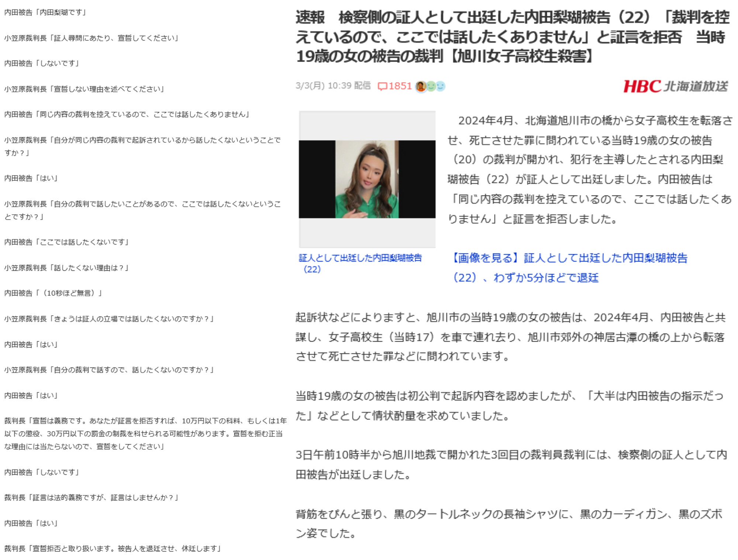Click the 3/3(月) 10:39 配信 timestamp
The height and width of the screenshot is (560, 738).
333,86
